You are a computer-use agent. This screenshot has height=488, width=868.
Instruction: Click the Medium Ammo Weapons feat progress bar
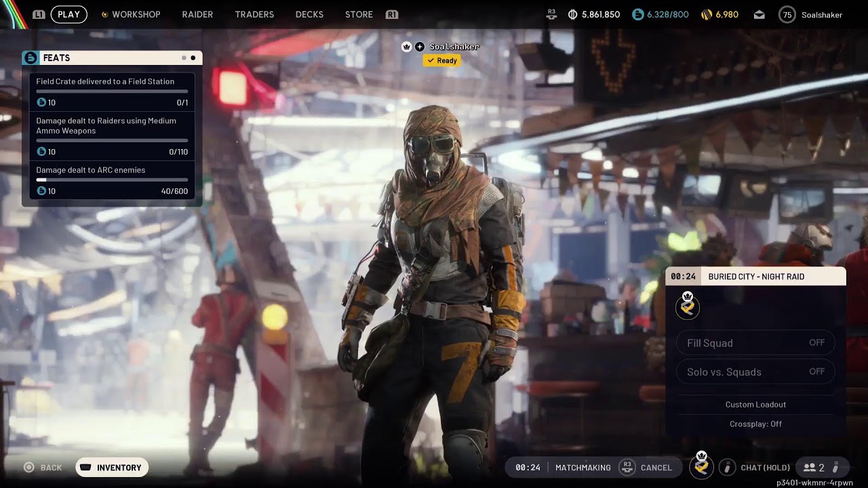pyautogui.click(x=112, y=140)
